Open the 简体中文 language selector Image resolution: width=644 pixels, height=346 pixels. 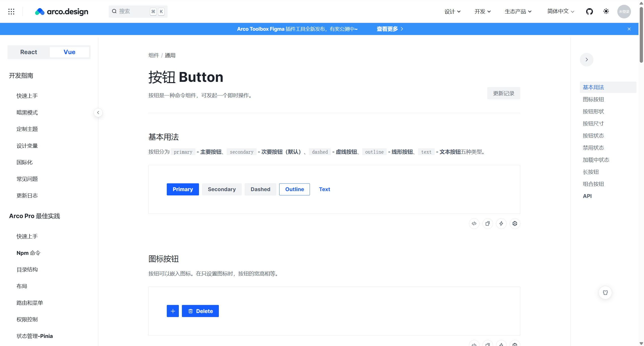point(560,11)
